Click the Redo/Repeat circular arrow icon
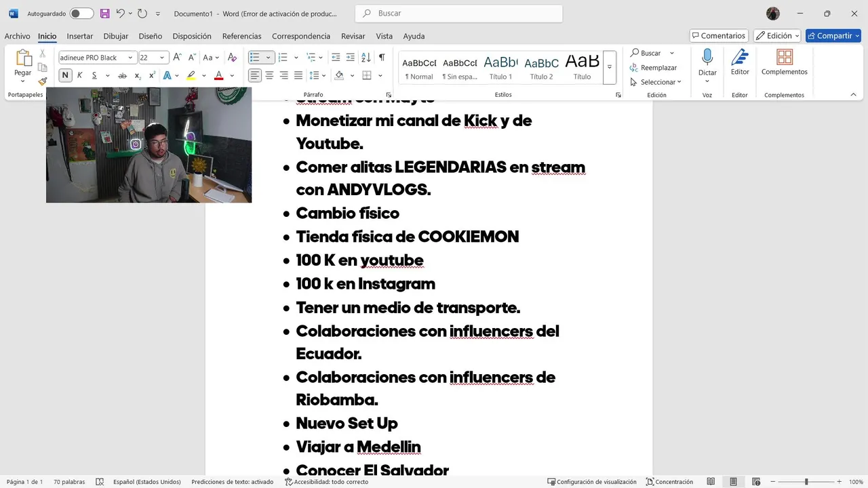 (x=142, y=14)
